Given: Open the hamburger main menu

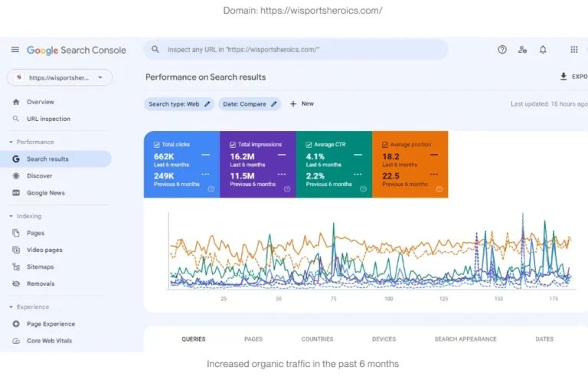Looking at the screenshot, I should coord(15,50).
